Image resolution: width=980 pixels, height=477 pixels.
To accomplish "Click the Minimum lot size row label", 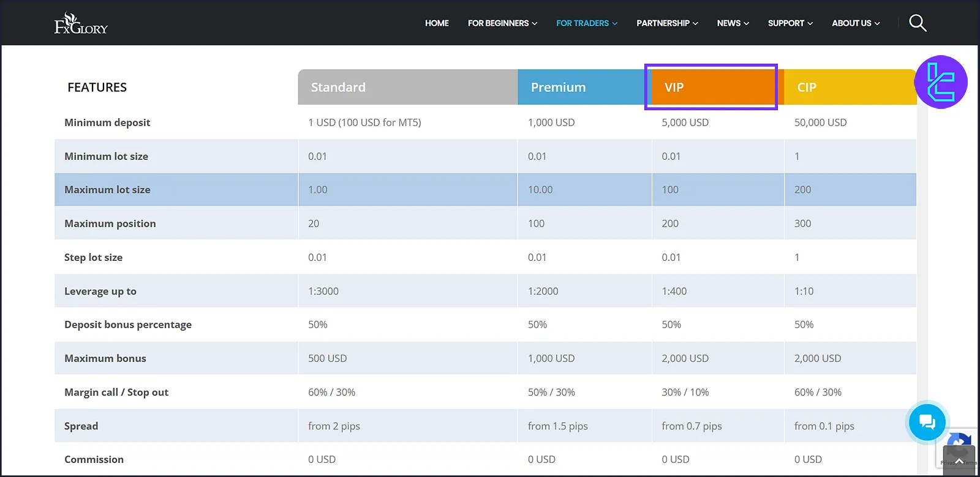I will (x=106, y=156).
